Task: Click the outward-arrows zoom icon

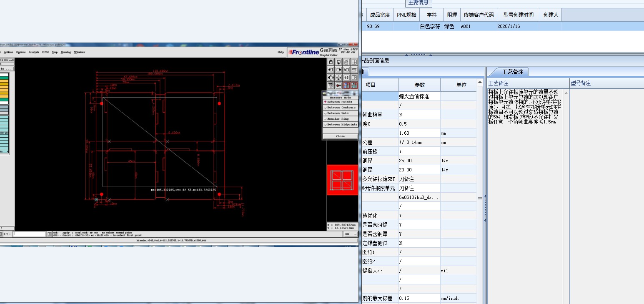Action: [x=331, y=78]
